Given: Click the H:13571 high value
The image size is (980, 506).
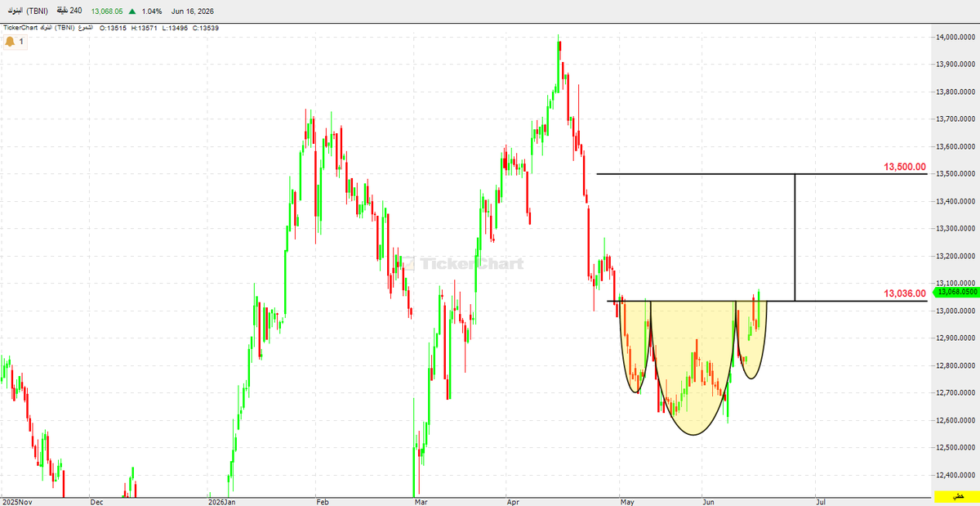Looking at the screenshot, I should [x=145, y=27].
